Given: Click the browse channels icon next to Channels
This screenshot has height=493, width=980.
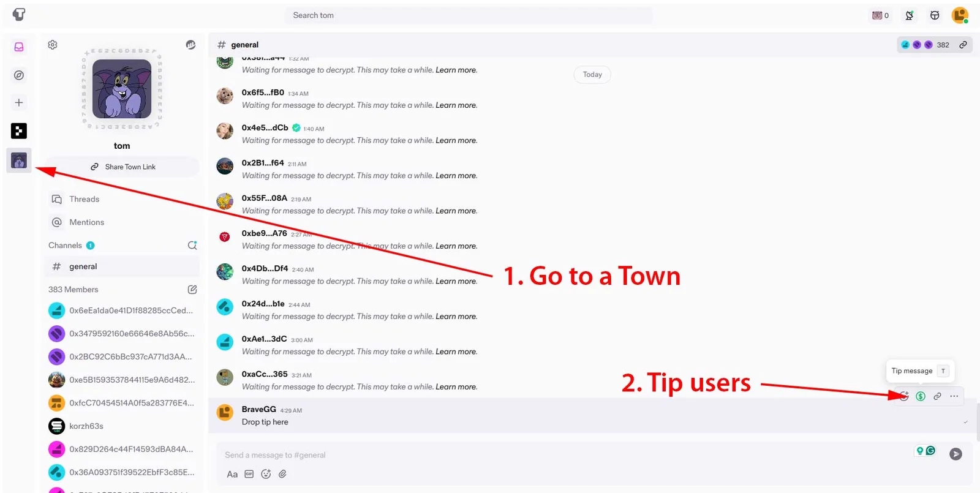Looking at the screenshot, I should (192, 246).
